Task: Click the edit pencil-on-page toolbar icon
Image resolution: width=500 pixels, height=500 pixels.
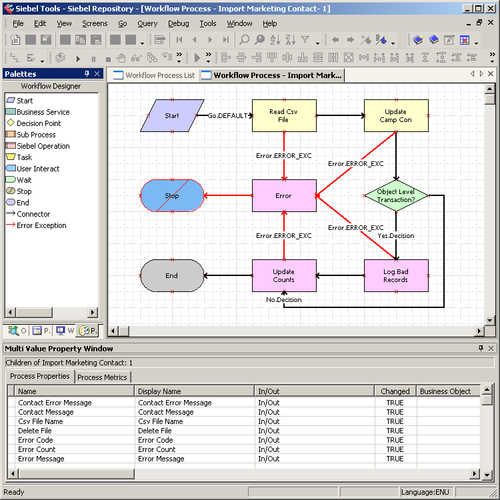Action: pyautogui.click(x=449, y=40)
